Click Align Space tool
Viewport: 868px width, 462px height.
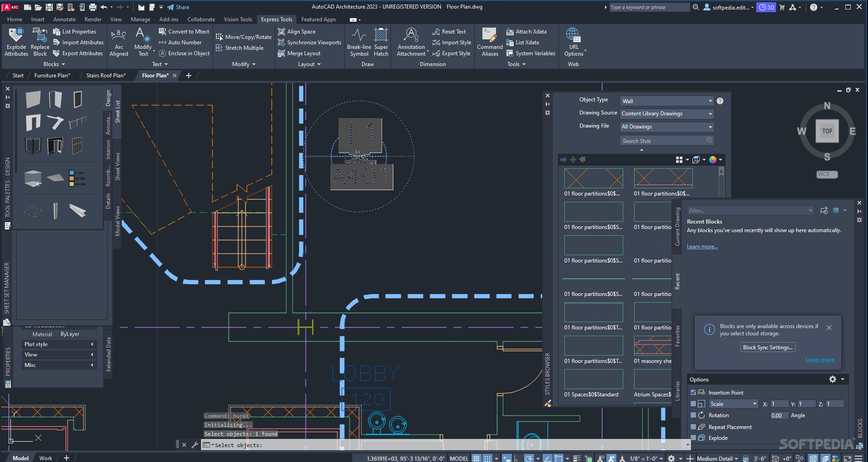pyautogui.click(x=296, y=32)
